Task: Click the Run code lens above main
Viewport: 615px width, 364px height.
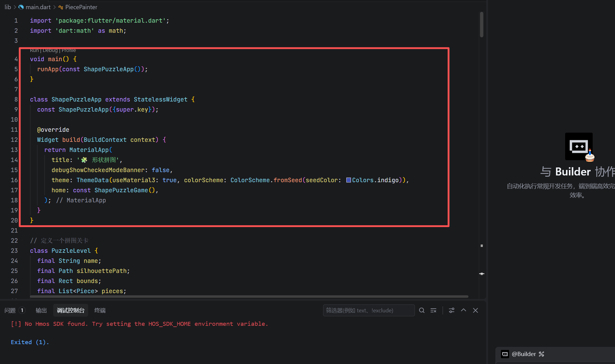Action: coord(34,50)
